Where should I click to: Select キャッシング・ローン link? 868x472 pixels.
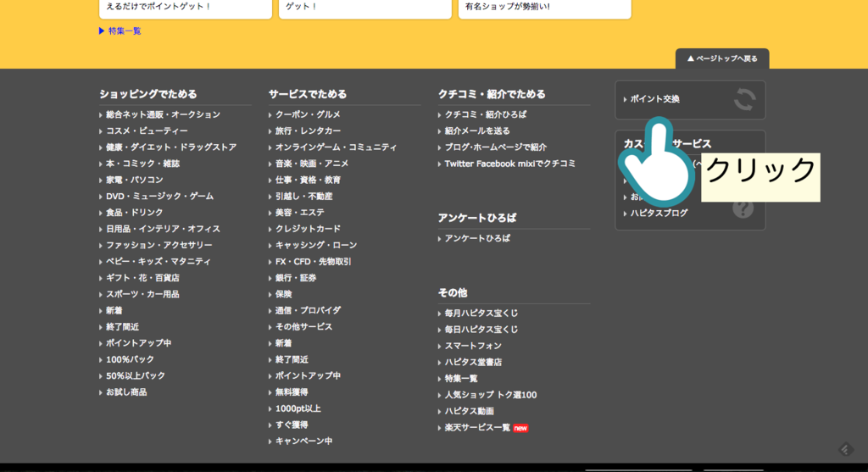(316, 245)
